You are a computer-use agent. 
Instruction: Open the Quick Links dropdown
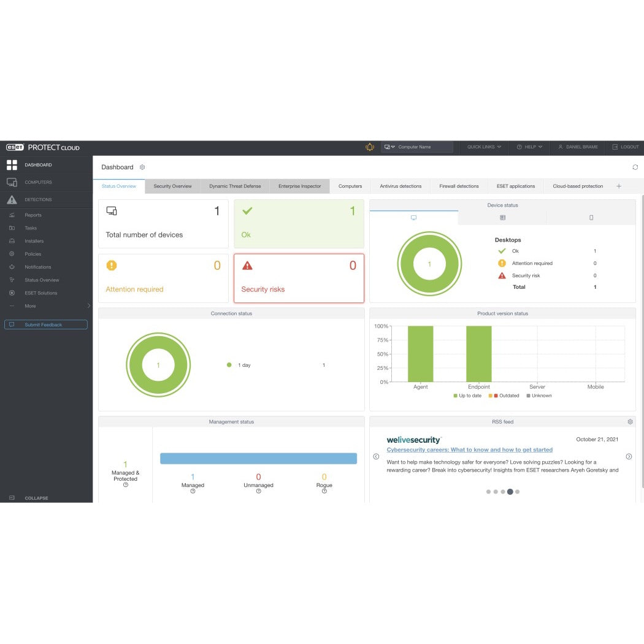pyautogui.click(x=483, y=147)
